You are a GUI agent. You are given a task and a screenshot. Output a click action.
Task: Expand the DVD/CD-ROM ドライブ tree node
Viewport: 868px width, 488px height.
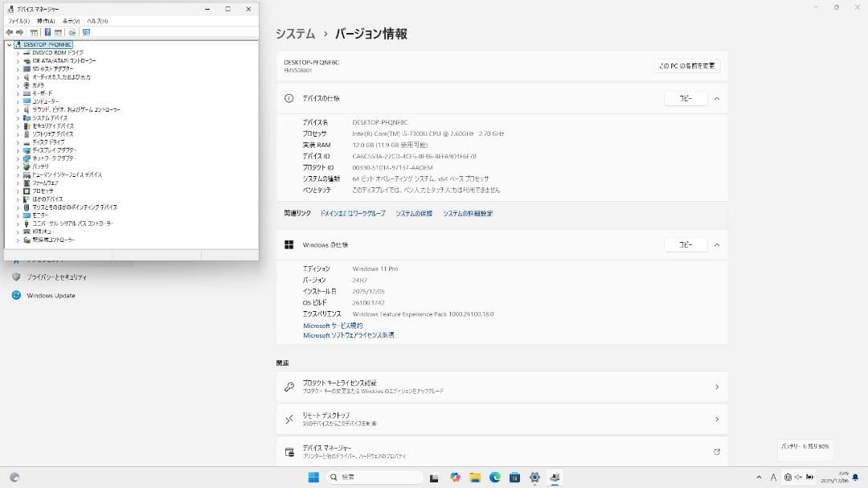click(x=18, y=52)
